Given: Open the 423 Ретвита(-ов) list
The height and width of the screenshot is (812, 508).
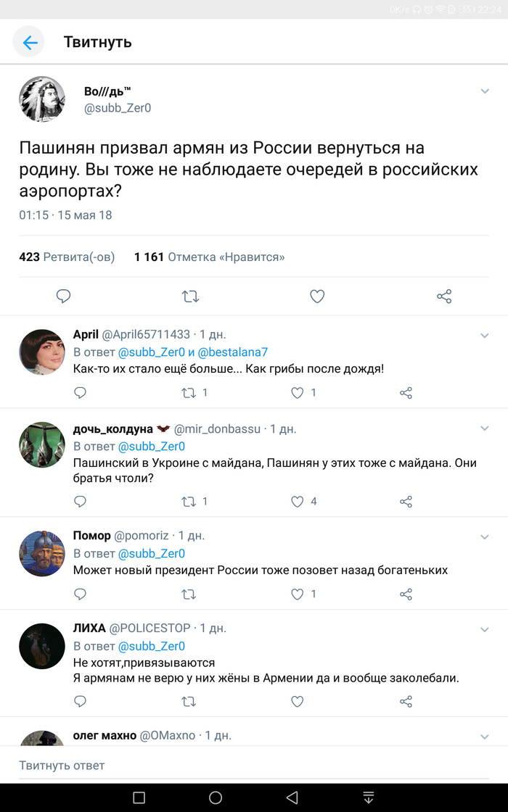Looking at the screenshot, I should point(67,257).
